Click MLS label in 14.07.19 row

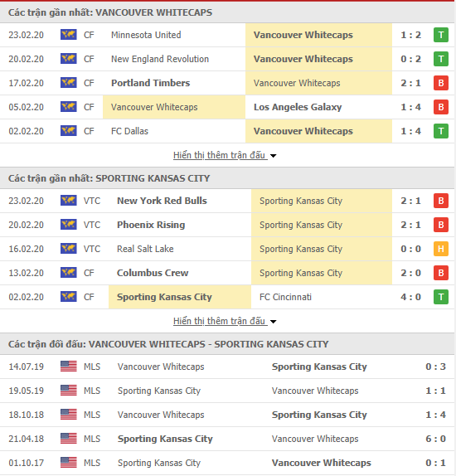[x=92, y=367]
